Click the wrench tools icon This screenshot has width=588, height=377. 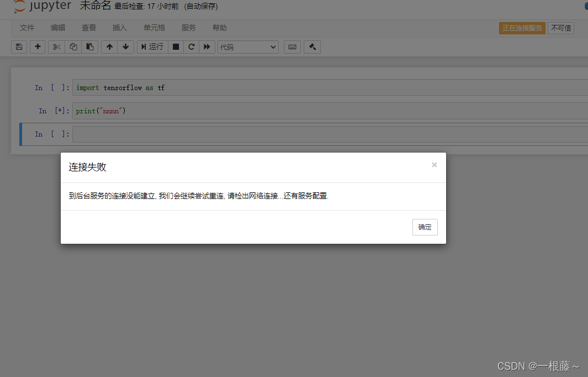click(x=312, y=47)
